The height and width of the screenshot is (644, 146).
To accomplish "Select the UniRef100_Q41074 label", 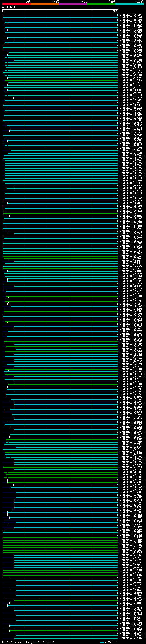I will click(x=131, y=520).
